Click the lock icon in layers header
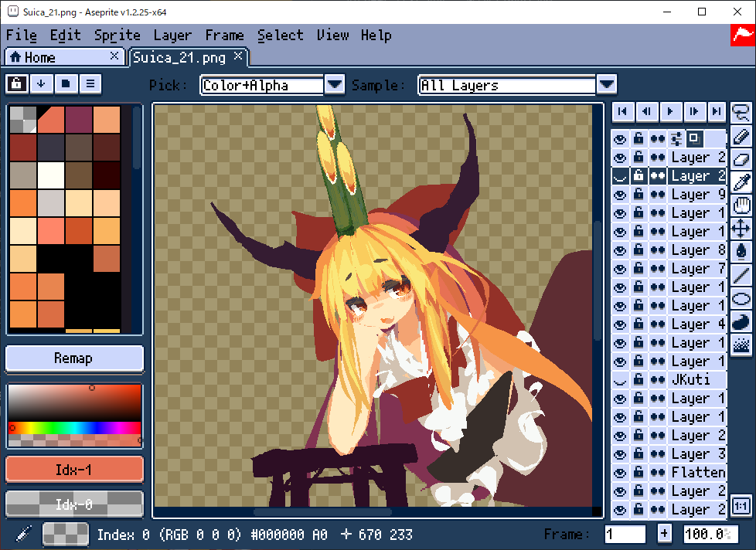Viewport: 756px width, 550px height. (x=639, y=139)
